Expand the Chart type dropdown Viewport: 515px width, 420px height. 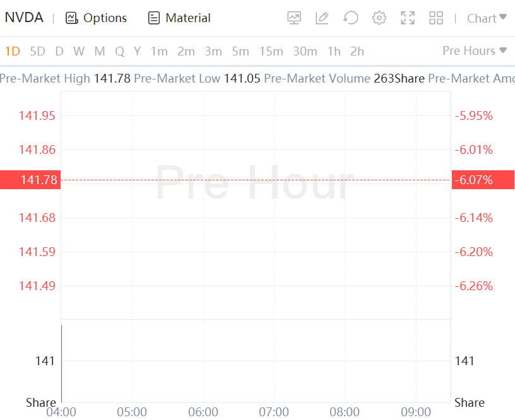tap(487, 18)
